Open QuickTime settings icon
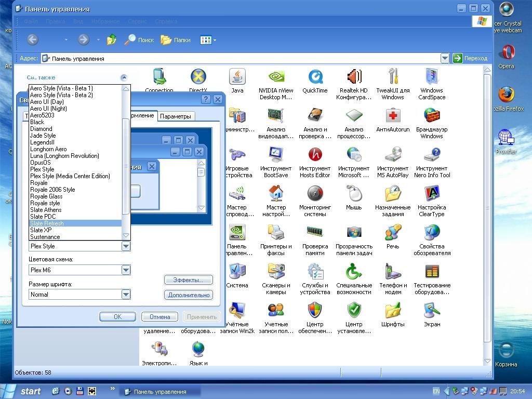The image size is (532, 399). (x=315, y=77)
